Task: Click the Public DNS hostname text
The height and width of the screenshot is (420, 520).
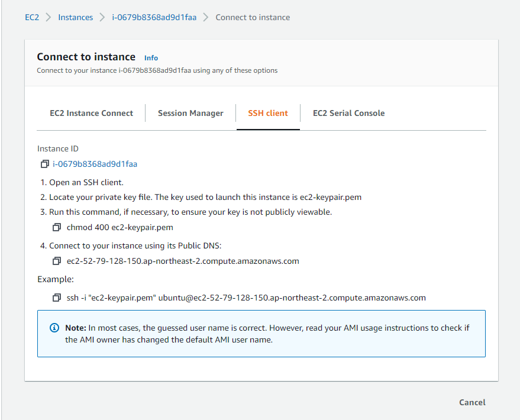Action: [183, 261]
